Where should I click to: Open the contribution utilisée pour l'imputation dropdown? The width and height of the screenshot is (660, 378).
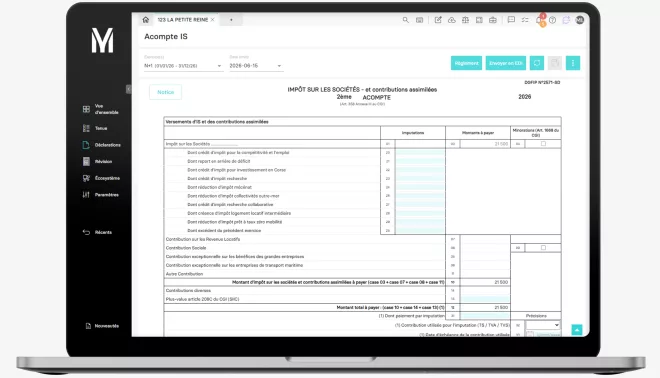click(x=543, y=325)
